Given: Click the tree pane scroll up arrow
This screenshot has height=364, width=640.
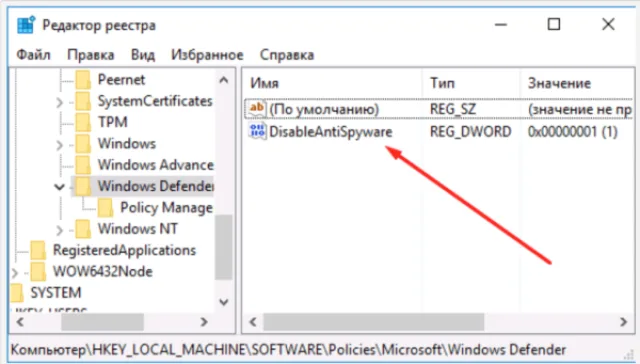Looking at the screenshot, I should (224, 80).
